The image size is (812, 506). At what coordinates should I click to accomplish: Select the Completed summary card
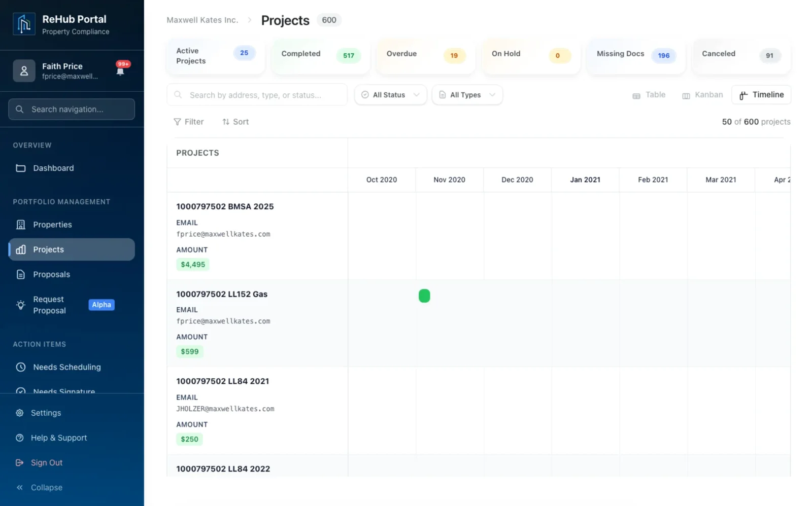point(321,56)
